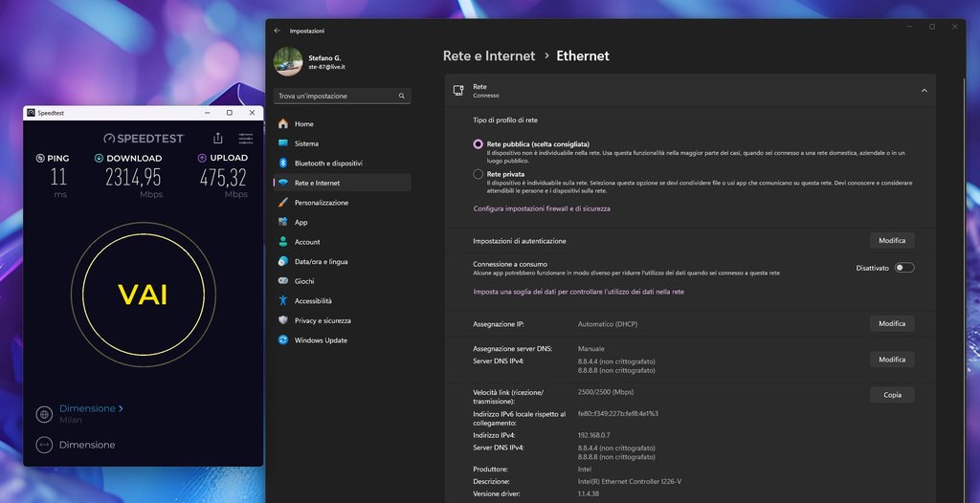Select the Rete privata radio option
Viewport: 980px width, 503px height.
pos(479,175)
